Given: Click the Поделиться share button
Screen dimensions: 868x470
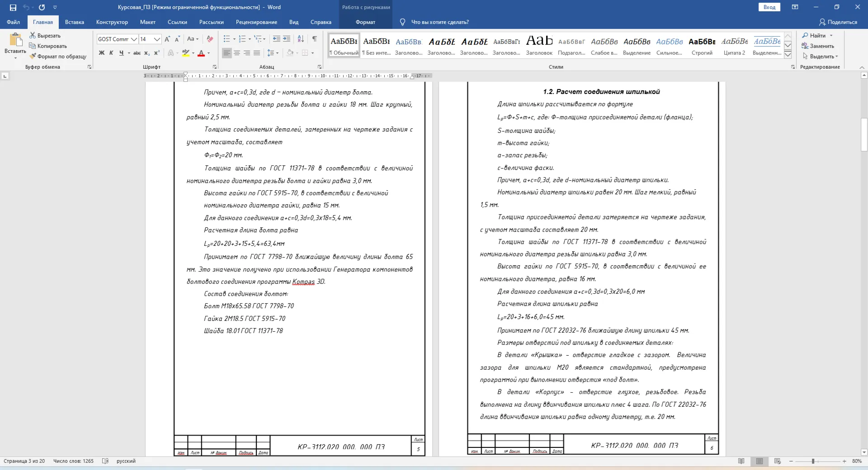Looking at the screenshot, I should (838, 22).
